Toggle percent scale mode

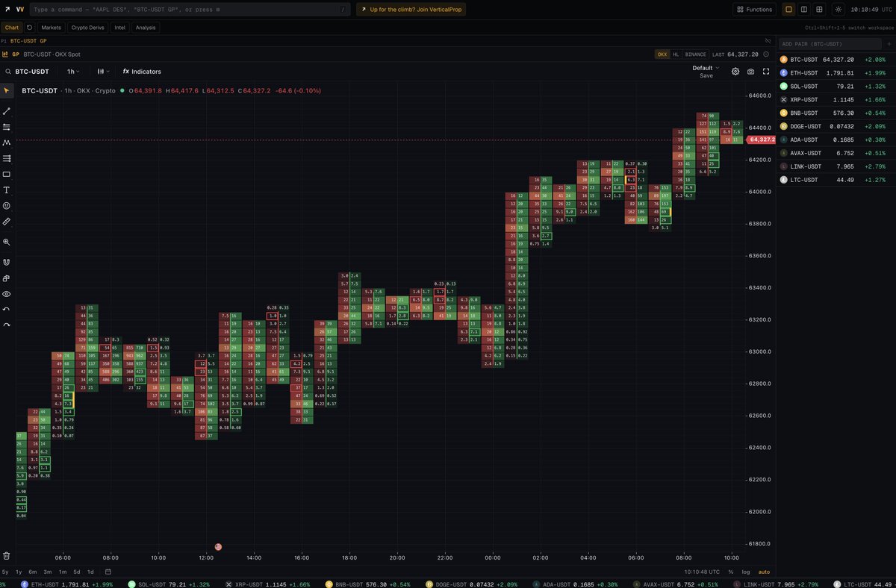[730, 572]
